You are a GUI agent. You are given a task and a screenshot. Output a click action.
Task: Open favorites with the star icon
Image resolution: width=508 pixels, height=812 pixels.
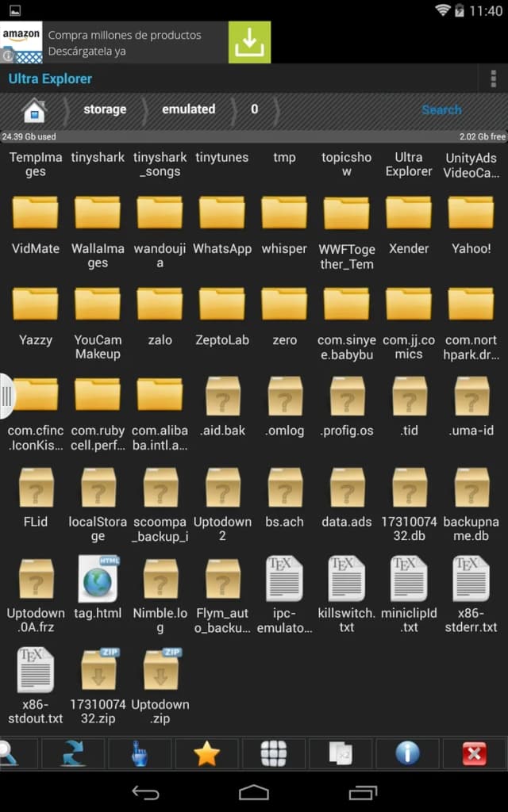point(206,753)
